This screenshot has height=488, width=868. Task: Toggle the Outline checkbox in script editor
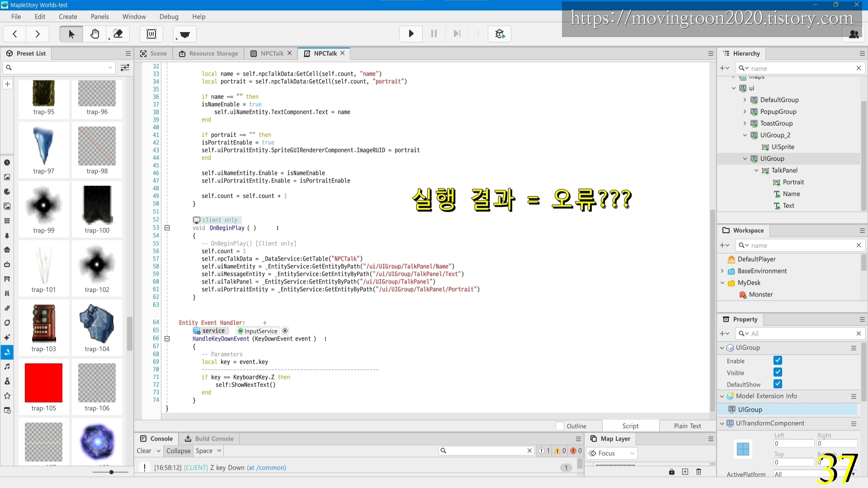click(560, 426)
